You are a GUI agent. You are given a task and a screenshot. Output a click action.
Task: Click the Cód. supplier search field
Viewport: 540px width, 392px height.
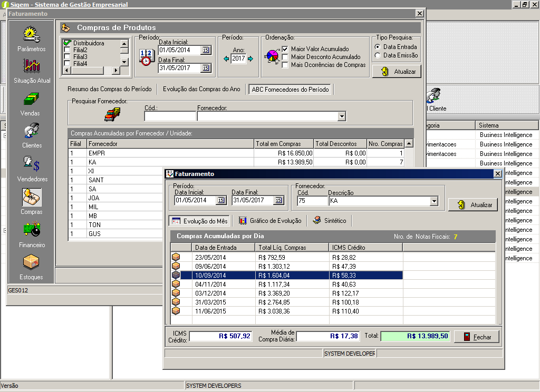pos(170,116)
